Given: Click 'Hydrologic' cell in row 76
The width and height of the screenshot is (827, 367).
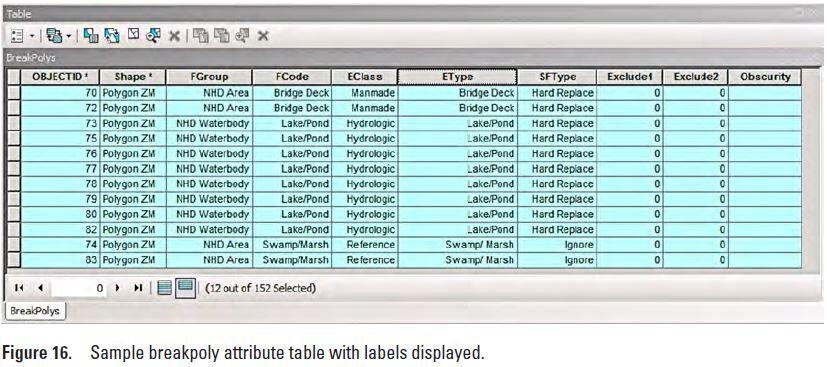Looking at the screenshot, I should (x=364, y=153).
